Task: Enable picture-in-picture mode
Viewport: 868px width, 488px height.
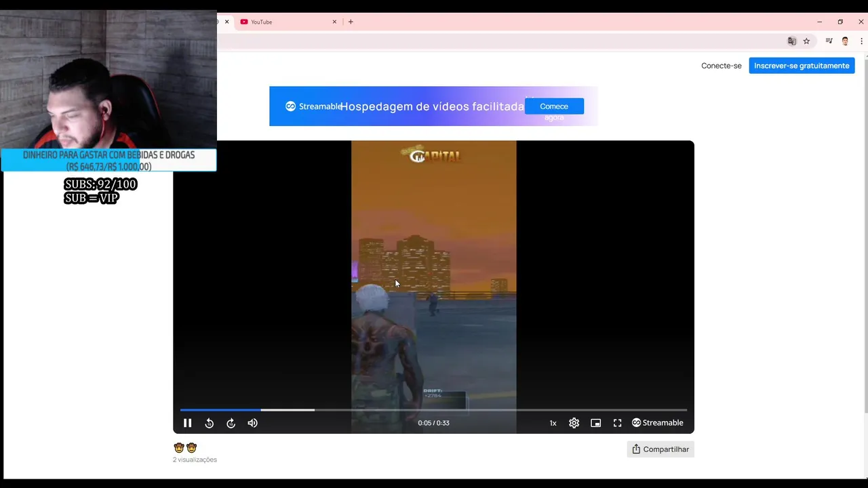Action: pyautogui.click(x=596, y=423)
